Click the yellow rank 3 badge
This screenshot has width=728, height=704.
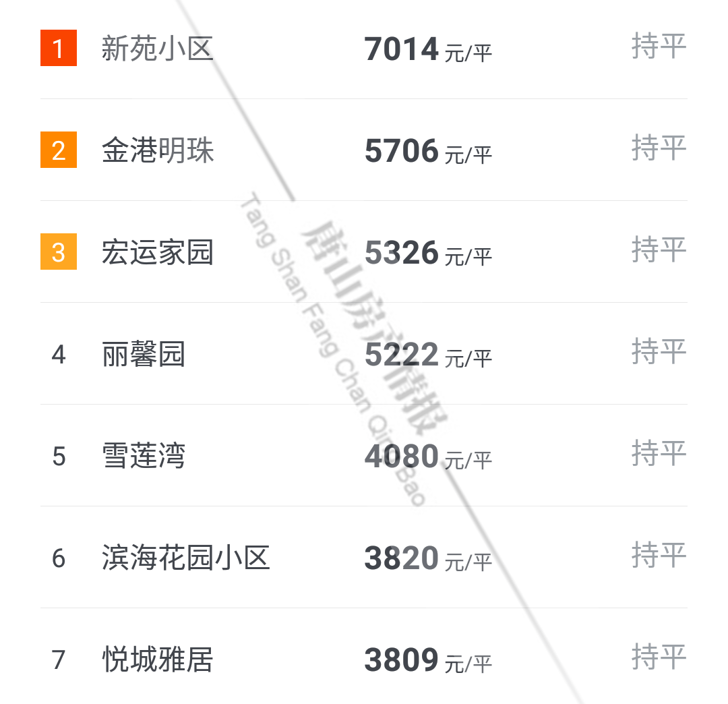[x=59, y=252]
